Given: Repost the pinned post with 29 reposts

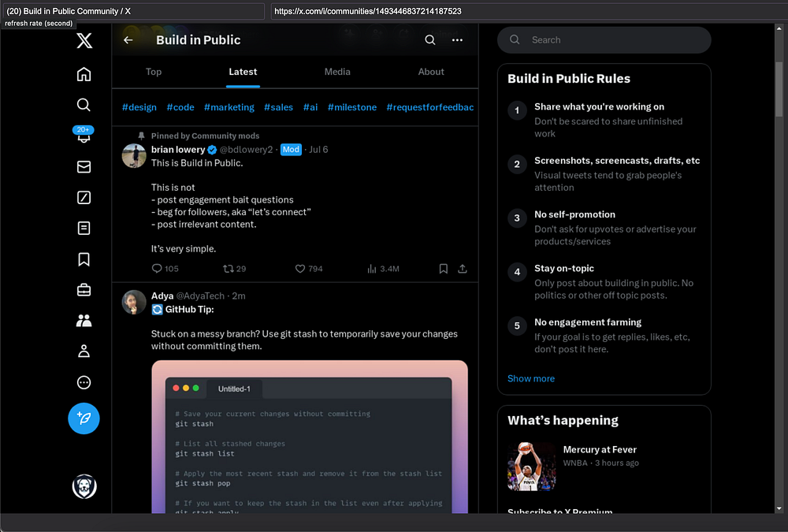Looking at the screenshot, I should click(x=235, y=269).
